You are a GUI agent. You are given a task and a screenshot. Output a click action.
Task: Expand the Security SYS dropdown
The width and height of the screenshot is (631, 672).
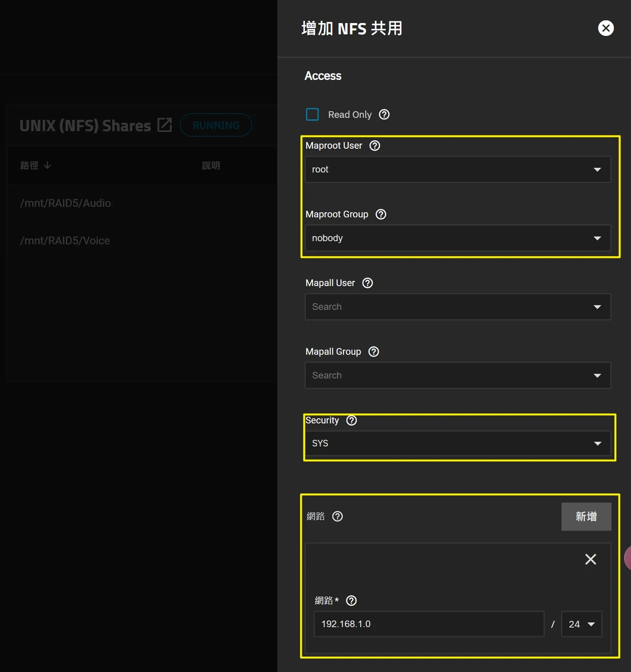coord(457,443)
